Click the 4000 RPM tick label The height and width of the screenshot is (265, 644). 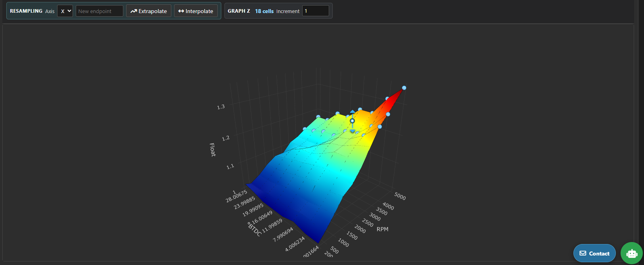pos(388,206)
